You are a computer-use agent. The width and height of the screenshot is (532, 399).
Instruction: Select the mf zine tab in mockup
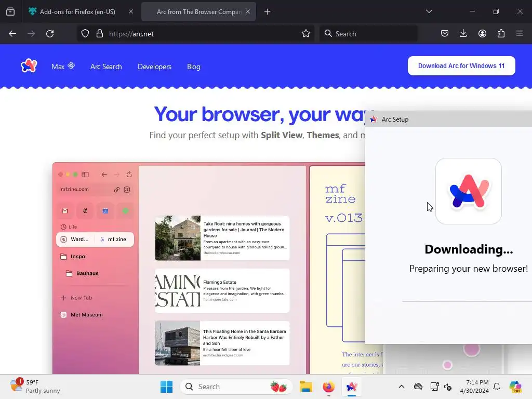point(114,239)
